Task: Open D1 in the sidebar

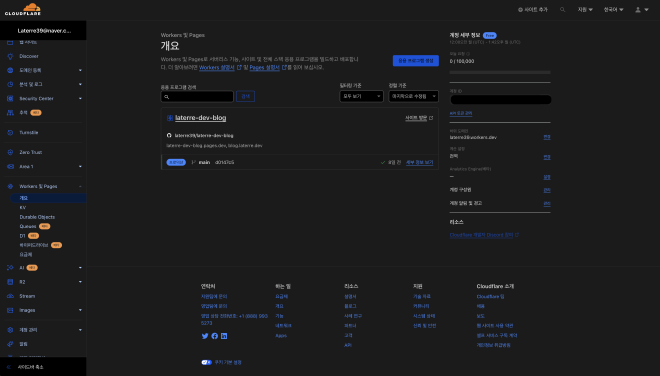Action: [22, 236]
